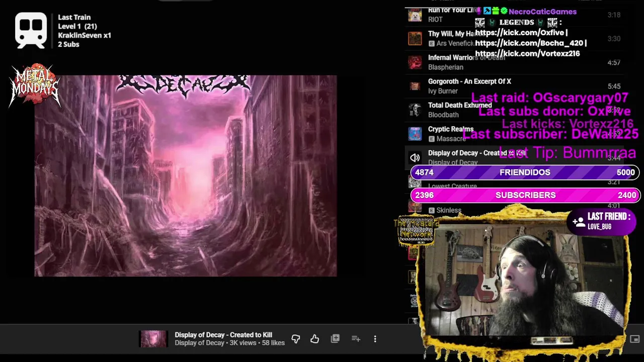This screenshot has width=644, height=362.
Task: Click the player bar album thumbnail
Action: click(x=153, y=339)
